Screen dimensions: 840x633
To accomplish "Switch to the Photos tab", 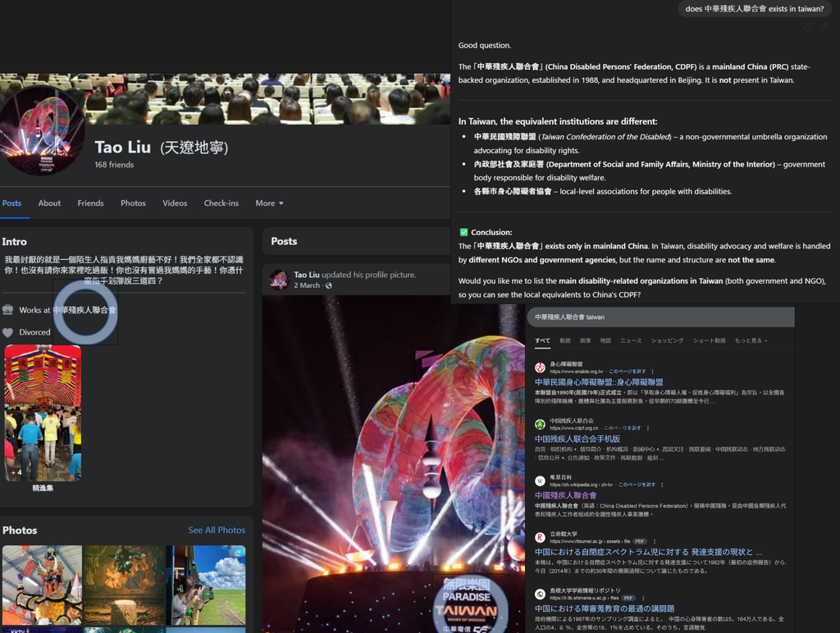I will click(x=133, y=203).
